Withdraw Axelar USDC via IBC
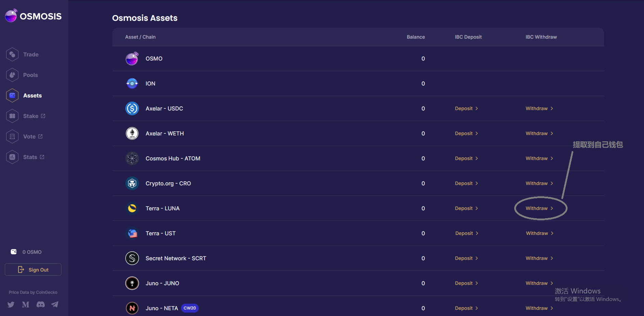This screenshot has width=644, height=316. tap(539, 108)
